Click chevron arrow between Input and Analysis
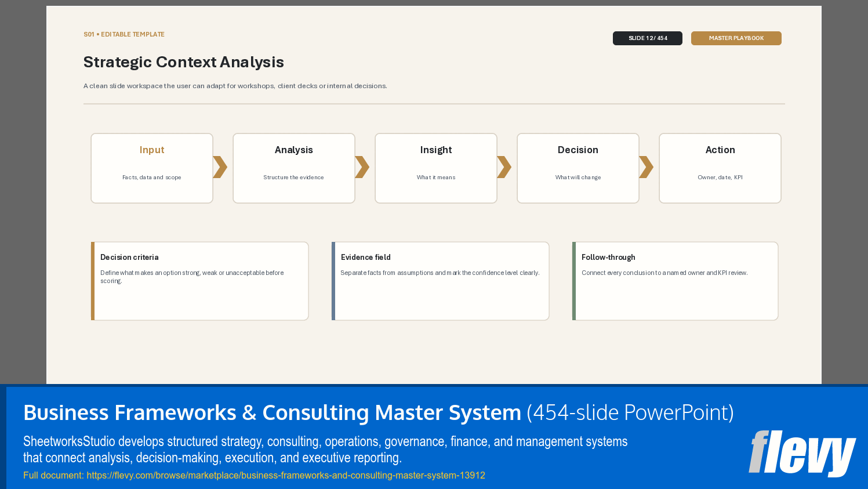The image size is (868, 489). tap(220, 167)
